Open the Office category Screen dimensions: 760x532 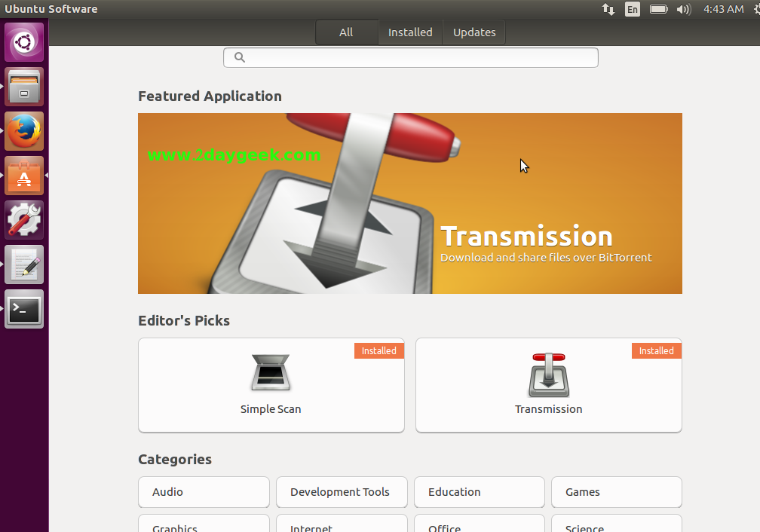pos(480,524)
